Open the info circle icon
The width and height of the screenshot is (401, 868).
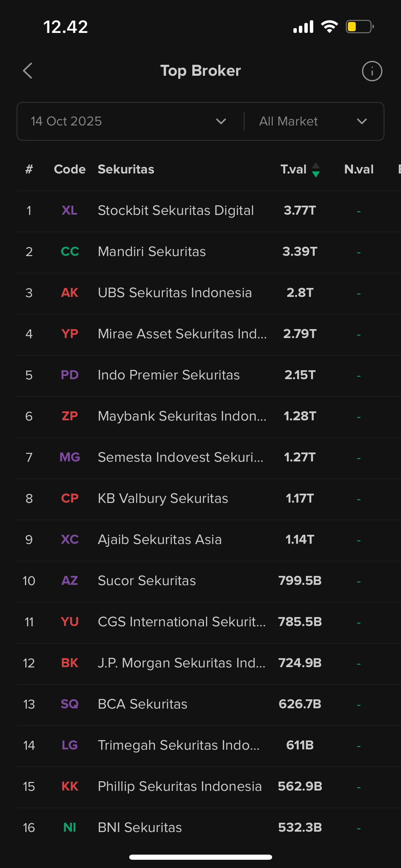pos(372,71)
